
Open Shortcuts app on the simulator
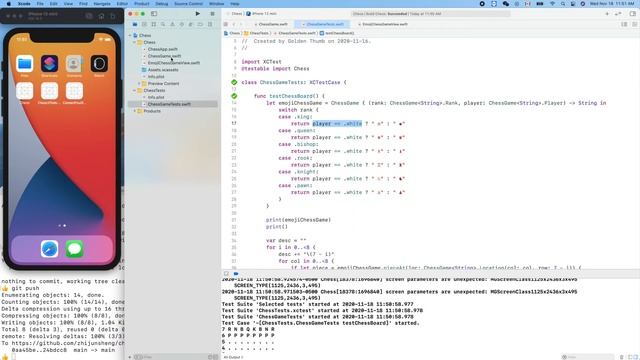point(49,64)
